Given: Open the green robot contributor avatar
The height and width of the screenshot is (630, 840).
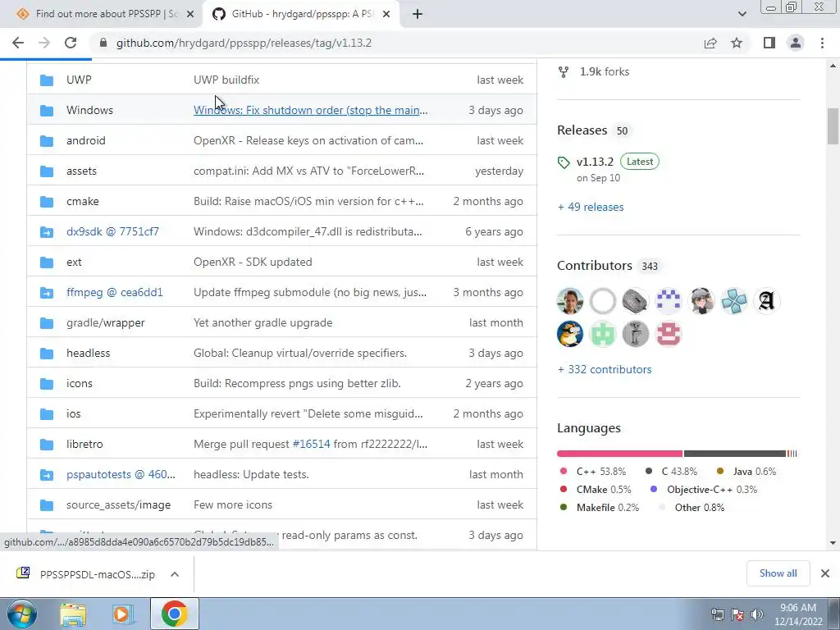Looking at the screenshot, I should click(x=603, y=334).
